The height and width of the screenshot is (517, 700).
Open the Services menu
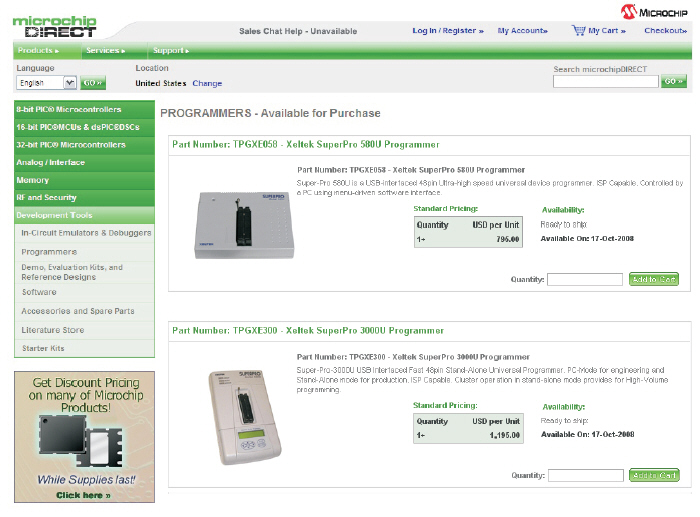point(106,50)
